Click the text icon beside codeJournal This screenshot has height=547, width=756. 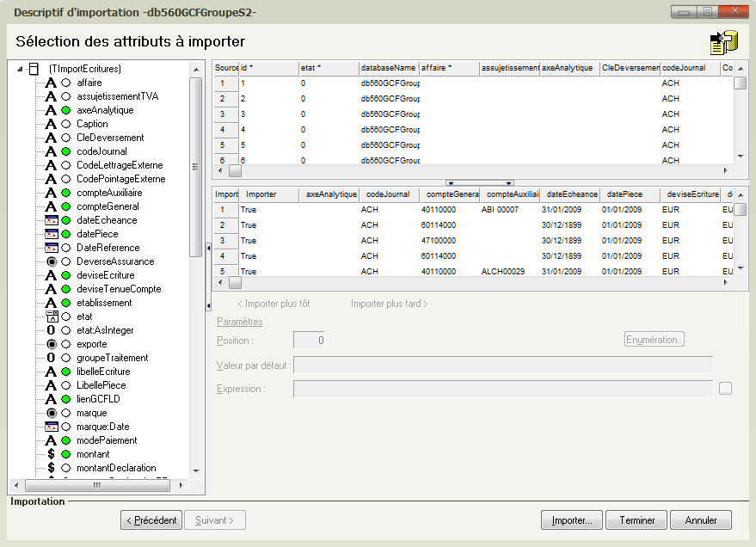click(x=51, y=151)
